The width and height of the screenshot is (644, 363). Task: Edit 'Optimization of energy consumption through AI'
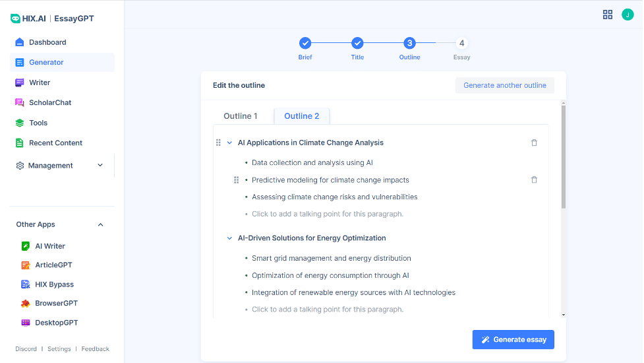point(330,275)
